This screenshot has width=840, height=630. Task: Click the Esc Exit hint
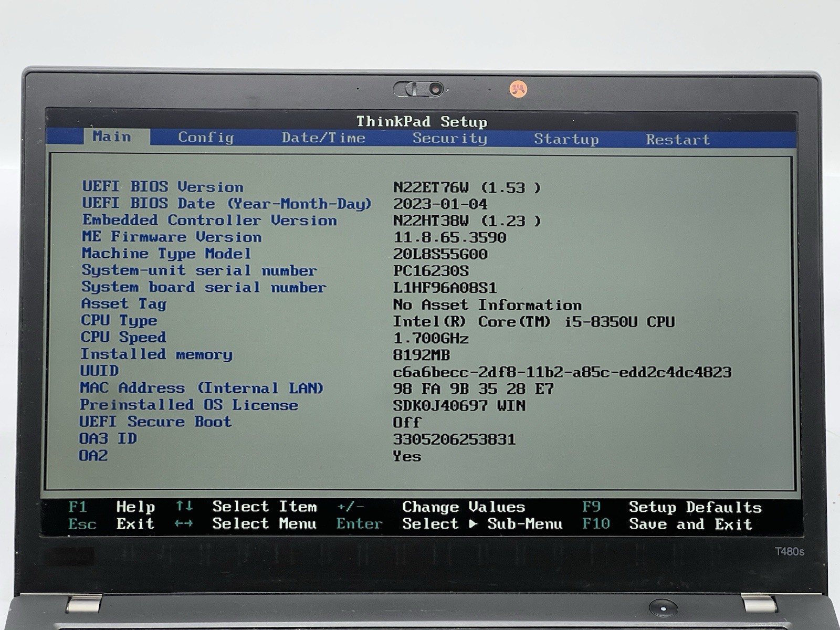(111, 523)
